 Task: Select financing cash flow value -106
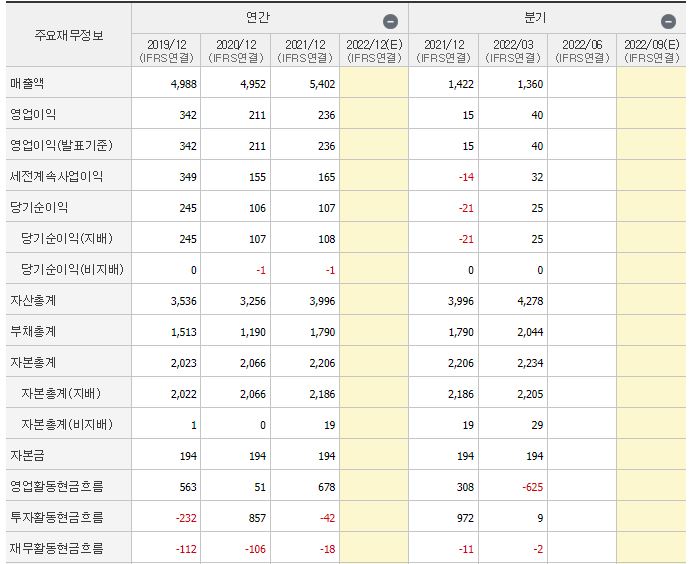click(x=255, y=549)
